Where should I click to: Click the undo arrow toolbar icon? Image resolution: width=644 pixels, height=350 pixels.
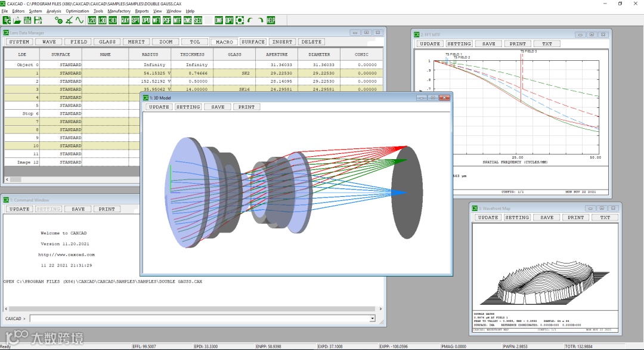250,20
